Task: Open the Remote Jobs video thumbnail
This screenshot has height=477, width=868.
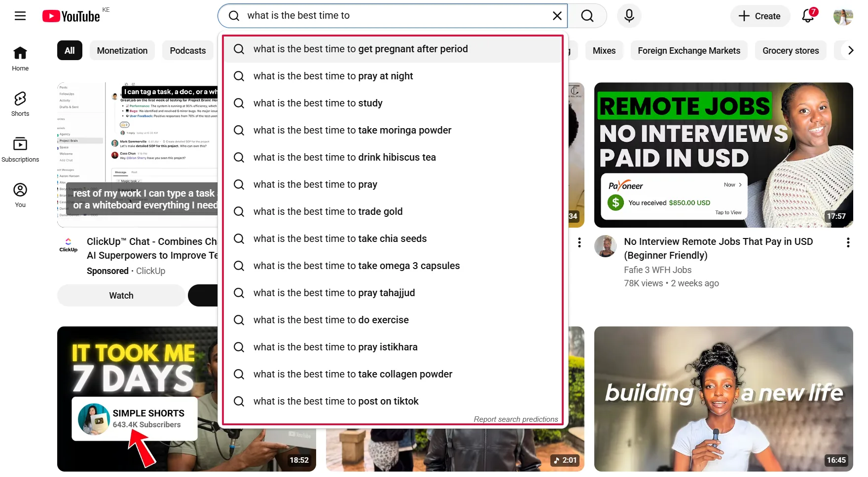Action: 723,155
